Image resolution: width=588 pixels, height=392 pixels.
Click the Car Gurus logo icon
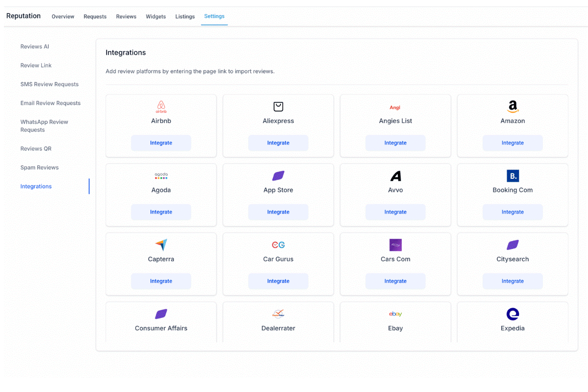[x=278, y=245]
